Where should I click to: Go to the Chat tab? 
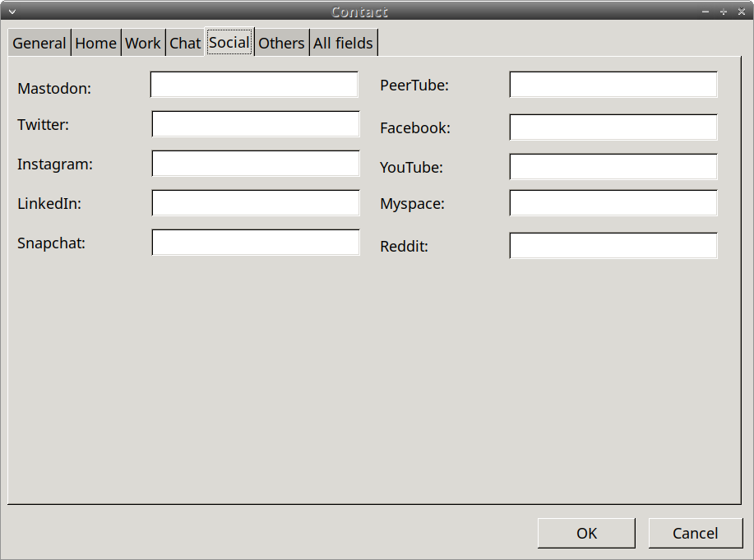coord(185,43)
